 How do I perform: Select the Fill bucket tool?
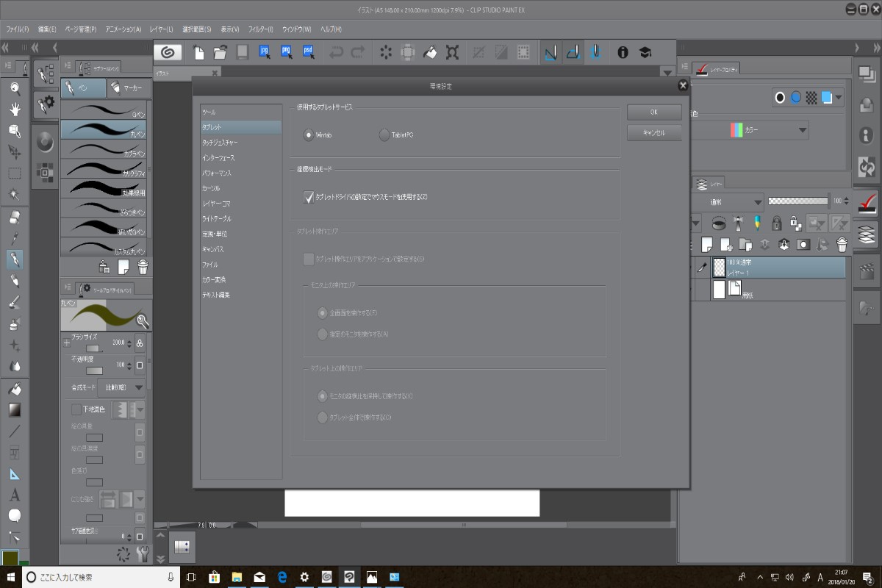click(14, 388)
